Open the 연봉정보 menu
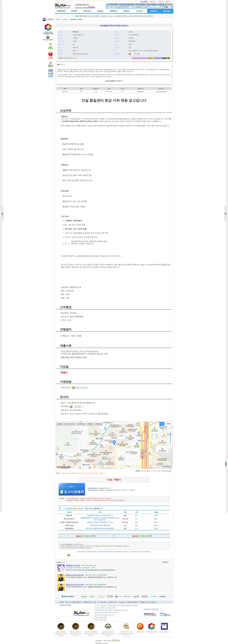This screenshot has height=644, width=228. pyautogui.click(x=100, y=11)
